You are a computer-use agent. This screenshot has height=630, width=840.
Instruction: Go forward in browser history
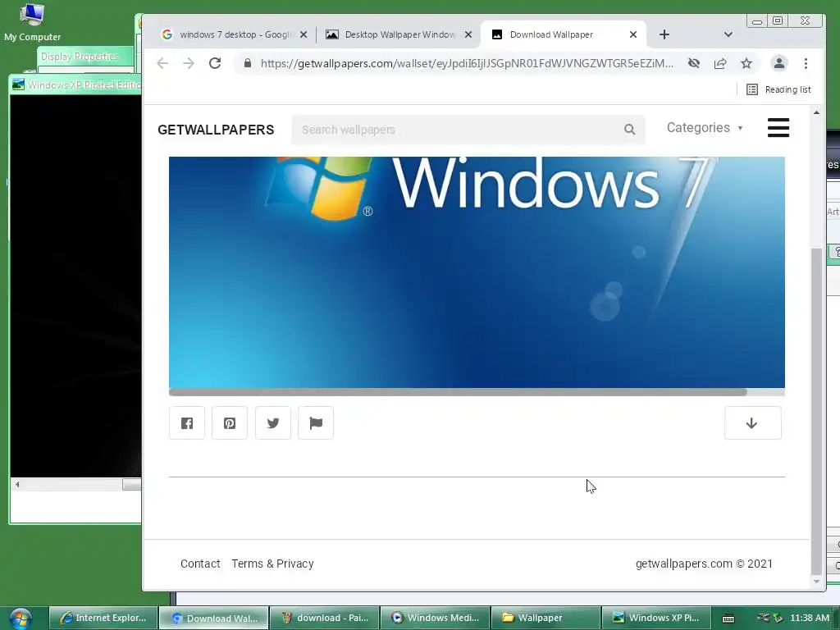click(189, 63)
